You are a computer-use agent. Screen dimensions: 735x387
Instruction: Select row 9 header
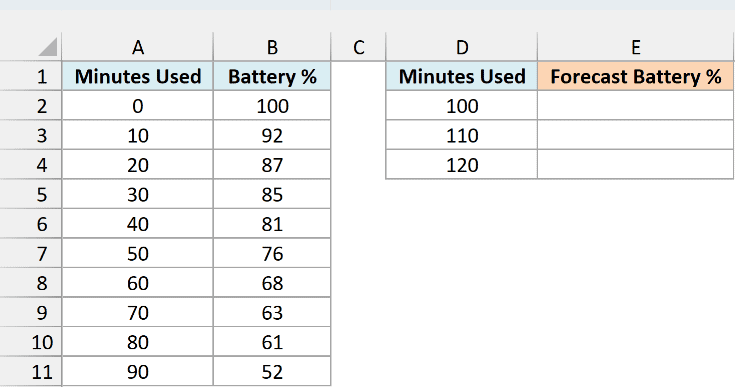[x=30, y=312]
